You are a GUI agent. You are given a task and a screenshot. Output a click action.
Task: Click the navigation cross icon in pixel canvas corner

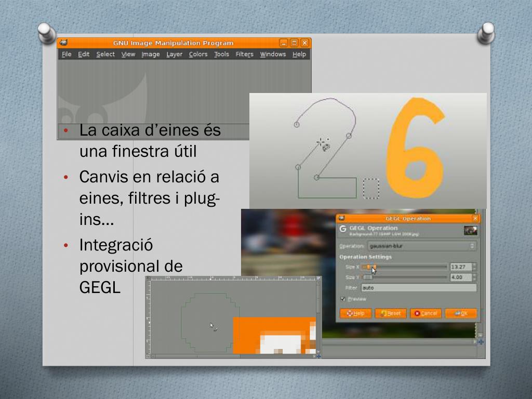(x=318, y=356)
